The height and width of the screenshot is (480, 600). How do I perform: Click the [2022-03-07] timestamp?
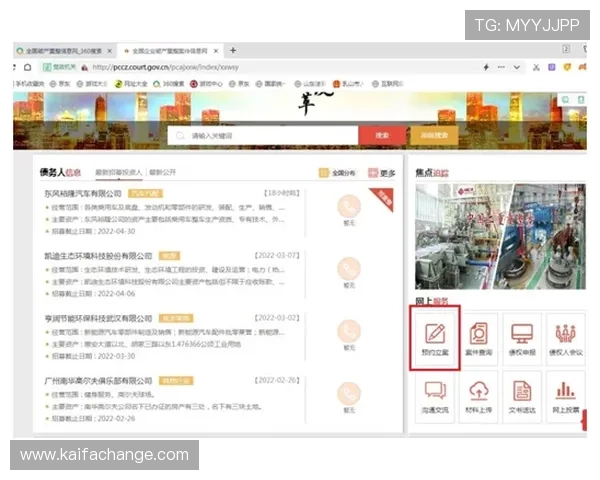pyautogui.click(x=277, y=255)
